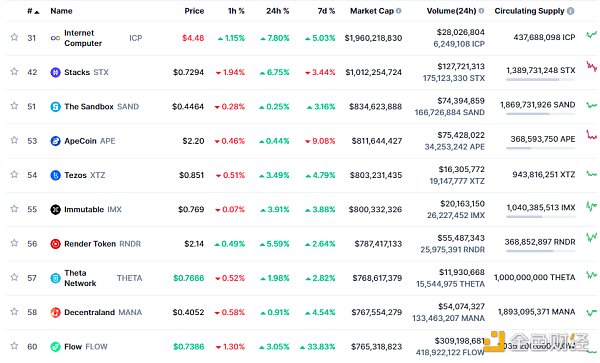Sort the table by 24h % column
Image resolution: width=600 pixels, height=363 pixels.
(278, 11)
